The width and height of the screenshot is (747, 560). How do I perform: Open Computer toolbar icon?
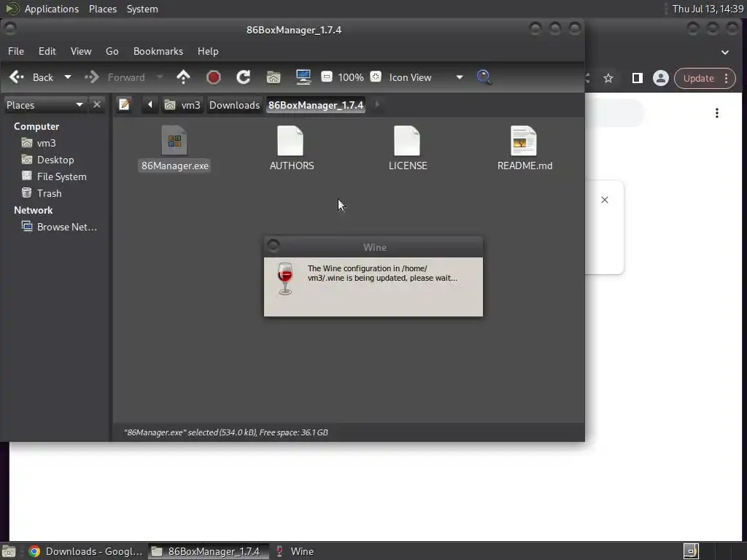click(x=303, y=77)
